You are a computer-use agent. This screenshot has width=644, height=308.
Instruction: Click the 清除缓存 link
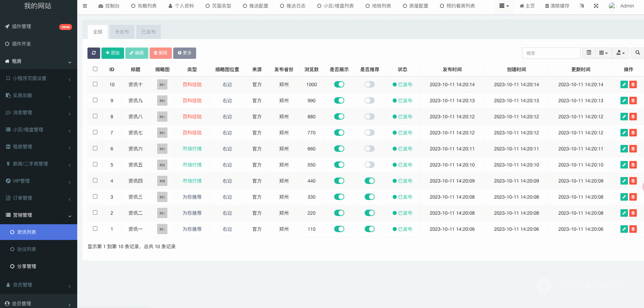pos(557,6)
